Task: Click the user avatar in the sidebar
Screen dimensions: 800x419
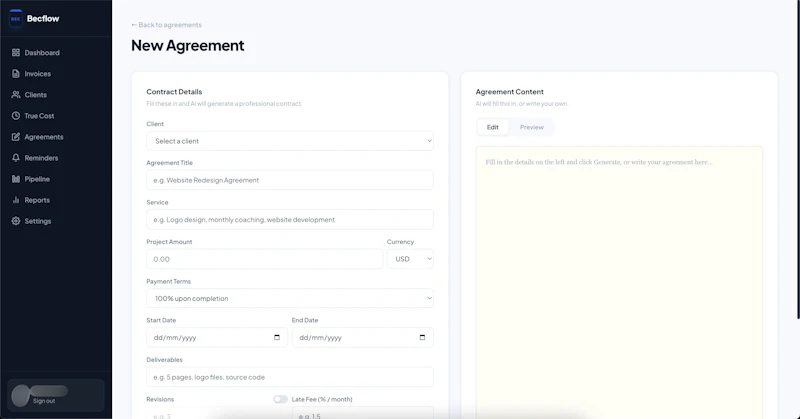Action: pyautogui.click(x=20, y=396)
